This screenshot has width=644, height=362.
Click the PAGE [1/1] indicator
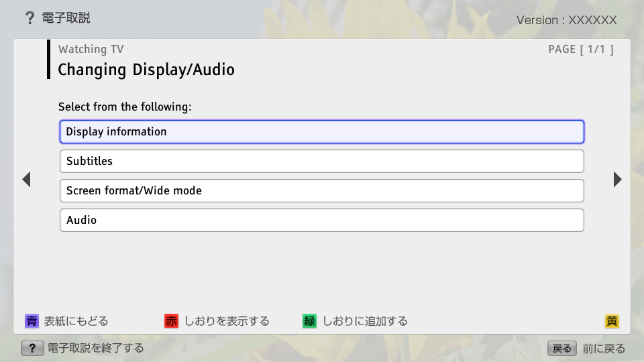pyautogui.click(x=581, y=49)
